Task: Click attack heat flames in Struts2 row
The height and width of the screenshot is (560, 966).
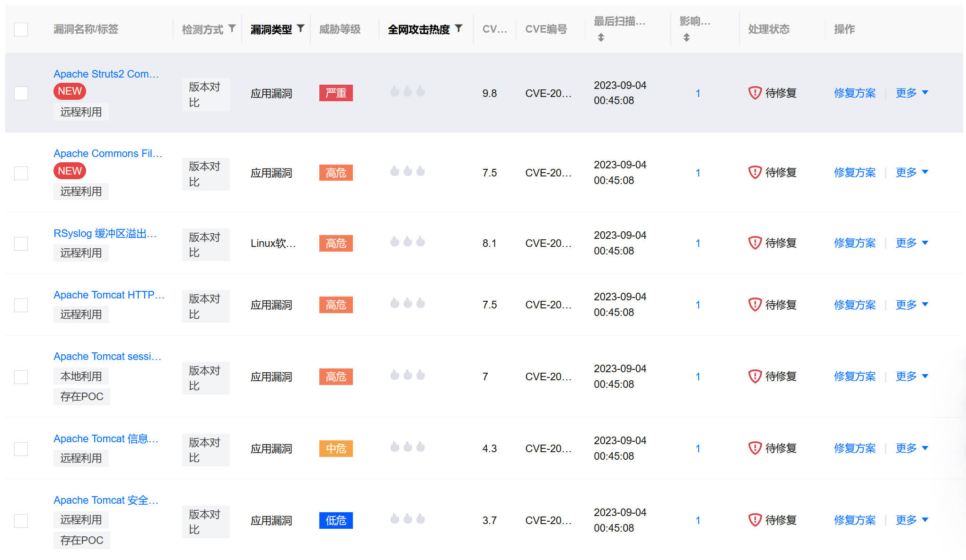Action: (x=407, y=91)
